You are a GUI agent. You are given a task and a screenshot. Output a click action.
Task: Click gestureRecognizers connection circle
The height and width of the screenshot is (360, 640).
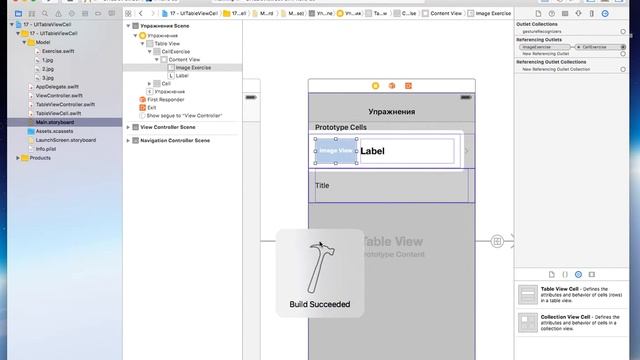(623, 31)
